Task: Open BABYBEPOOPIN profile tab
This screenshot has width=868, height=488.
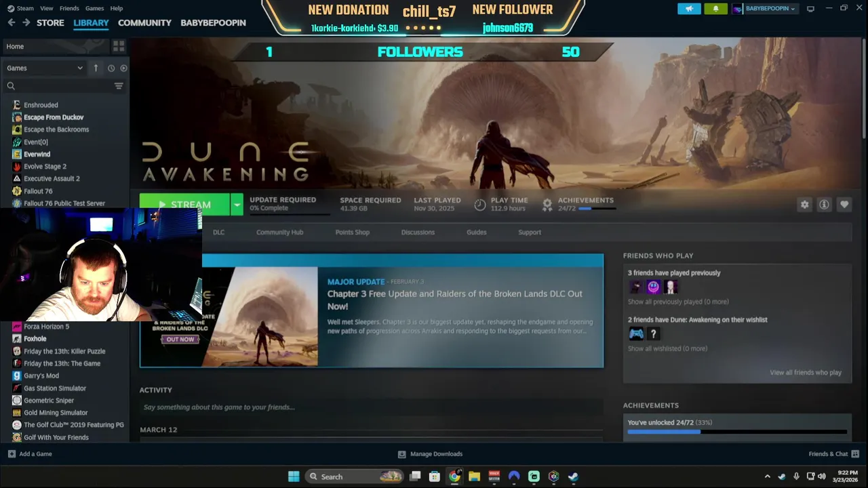Action: tap(213, 22)
